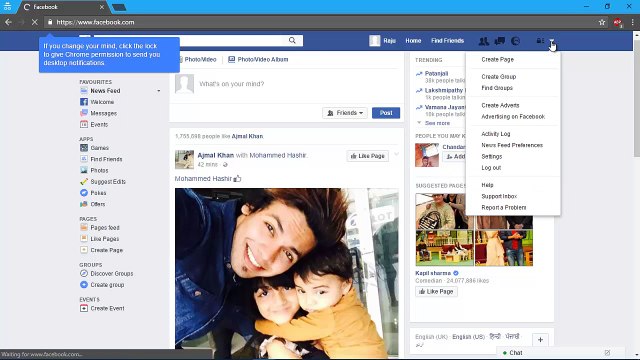Click Create group in sidebar
Screen dimensions: 640x360
tap(107, 285)
